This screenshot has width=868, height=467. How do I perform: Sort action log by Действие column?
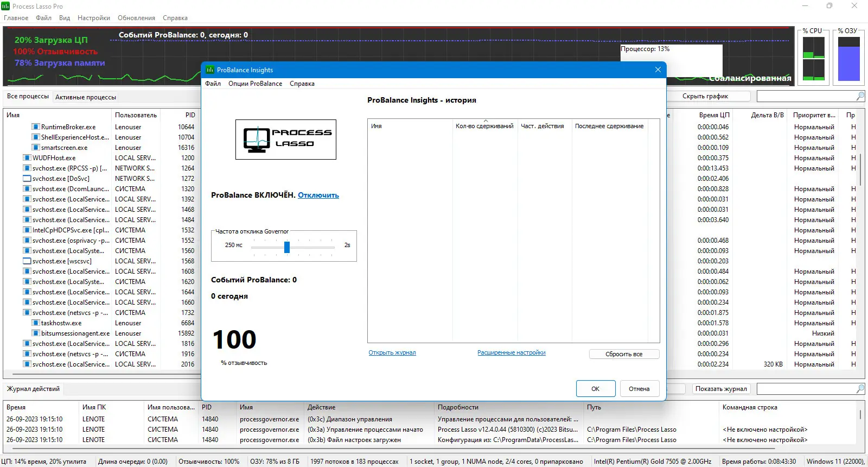[x=369, y=407]
